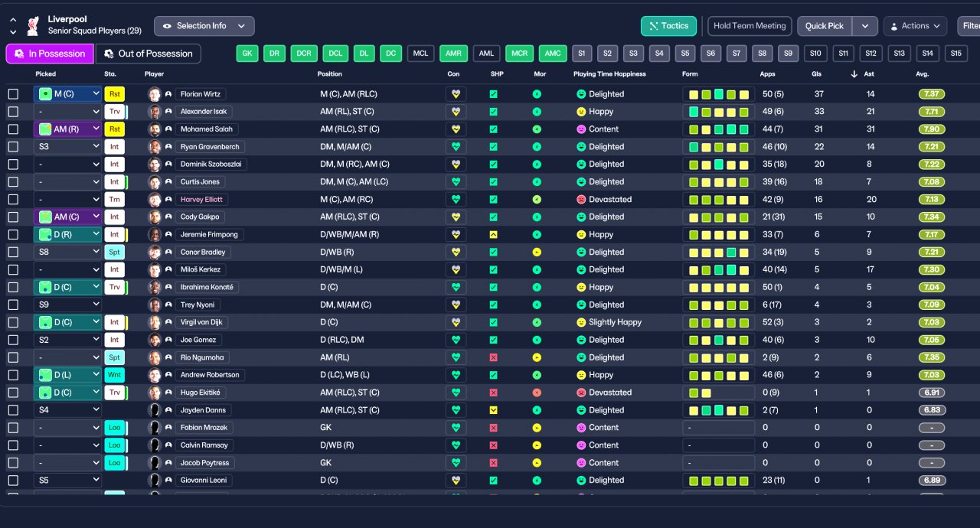Open Dominik Szoboszlai's player profile

point(211,165)
